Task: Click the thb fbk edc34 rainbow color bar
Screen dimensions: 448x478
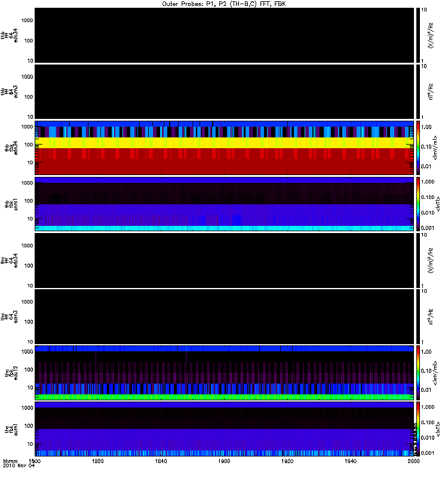Action: pyautogui.click(x=418, y=148)
